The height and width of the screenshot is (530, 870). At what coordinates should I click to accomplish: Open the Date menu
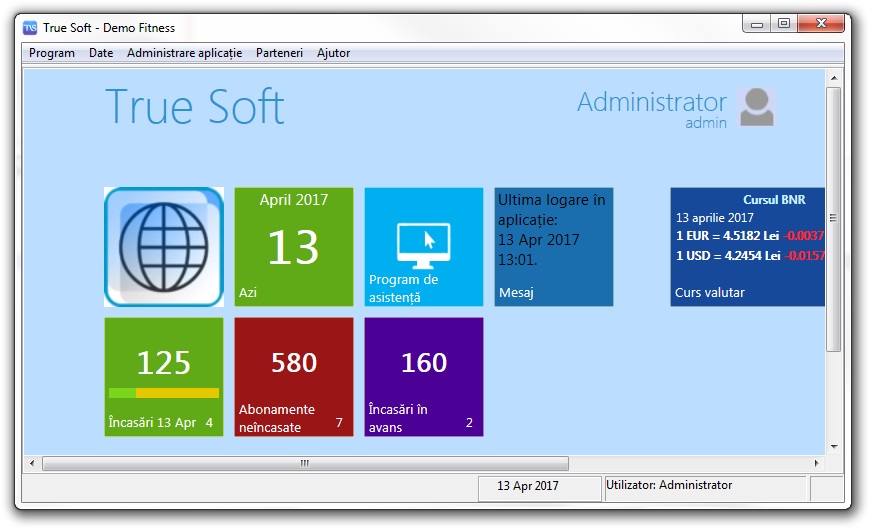click(x=101, y=53)
